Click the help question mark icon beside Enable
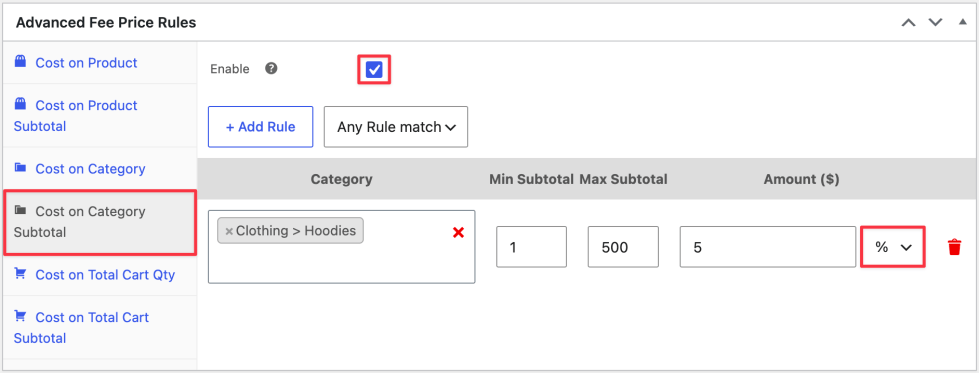Viewport: 979px width, 373px height. 271,69
